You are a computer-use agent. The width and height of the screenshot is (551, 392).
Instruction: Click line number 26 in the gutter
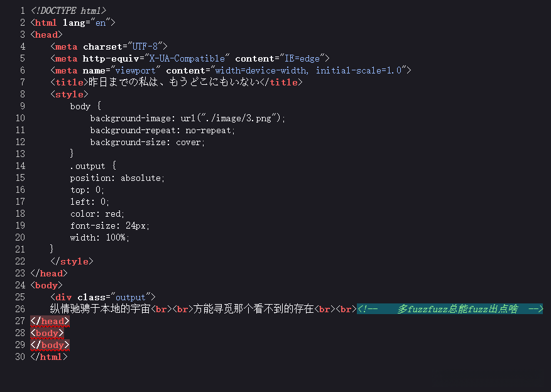point(21,309)
